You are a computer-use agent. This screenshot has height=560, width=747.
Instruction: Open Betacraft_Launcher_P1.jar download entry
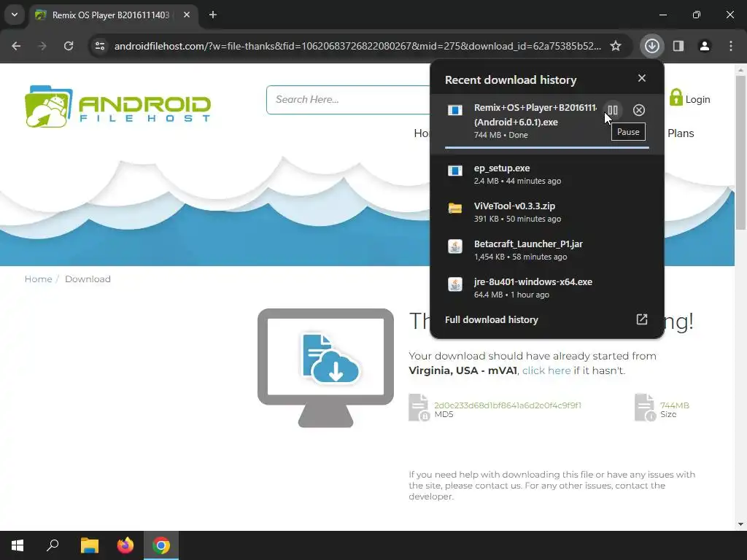[547, 249]
